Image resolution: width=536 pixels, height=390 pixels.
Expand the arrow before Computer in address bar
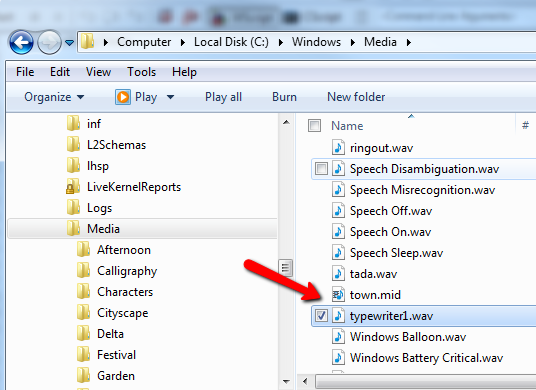(106, 42)
